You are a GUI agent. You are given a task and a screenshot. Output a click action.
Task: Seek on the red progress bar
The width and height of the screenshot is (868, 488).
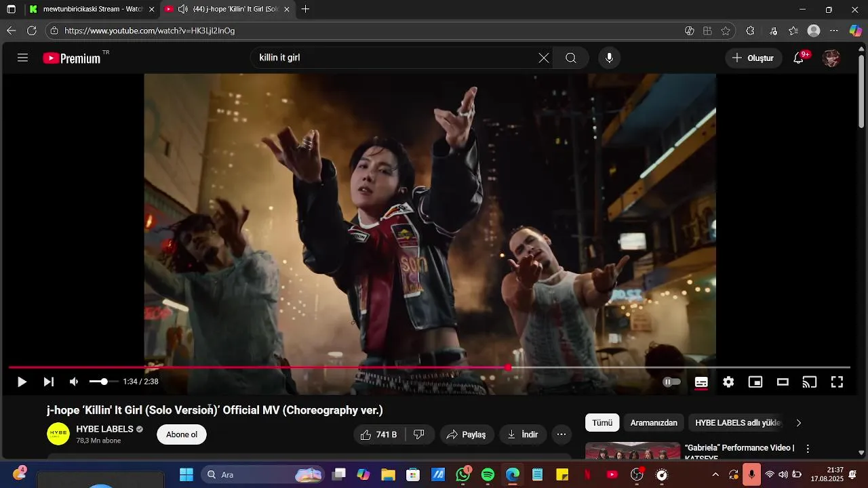pos(429,367)
